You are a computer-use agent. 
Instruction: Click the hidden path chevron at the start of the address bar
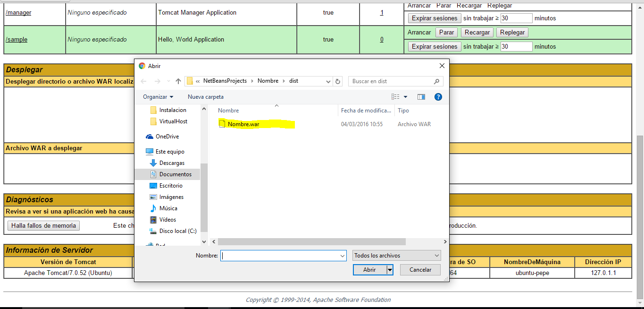[198, 81]
